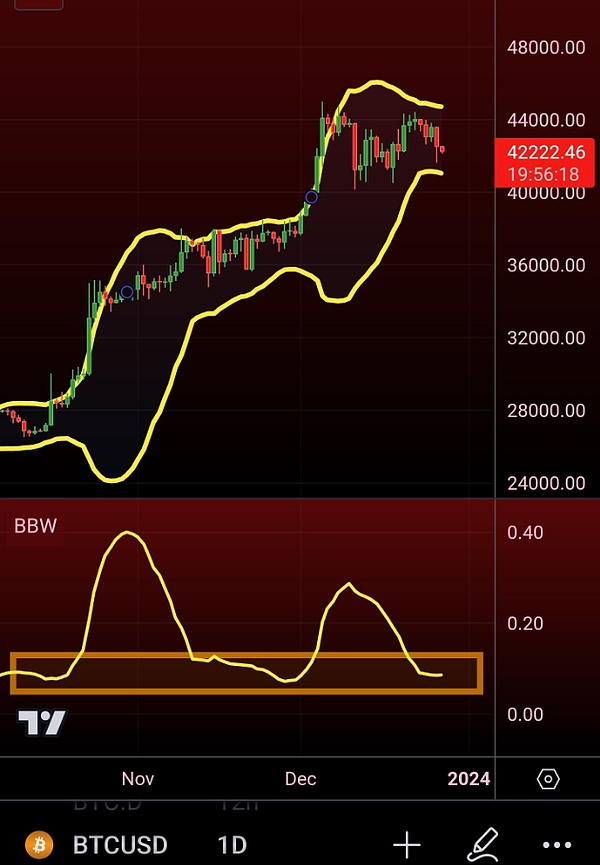Open the three-dot more options menu
This screenshot has width=600, height=865.
click(x=561, y=846)
